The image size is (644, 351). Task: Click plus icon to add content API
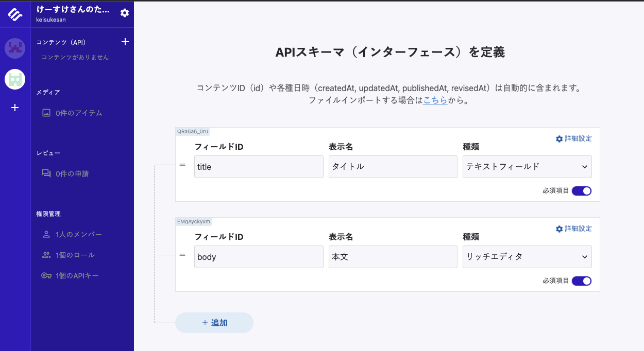125,42
